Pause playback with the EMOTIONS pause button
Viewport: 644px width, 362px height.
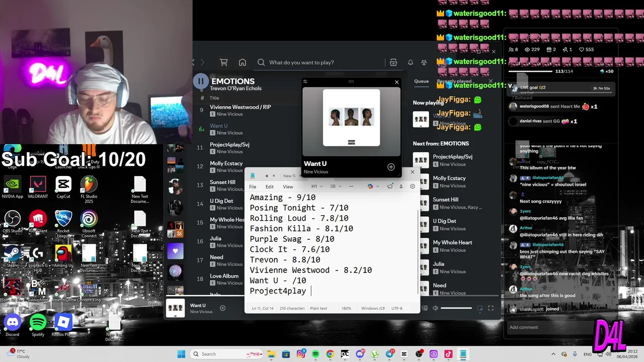201,81
